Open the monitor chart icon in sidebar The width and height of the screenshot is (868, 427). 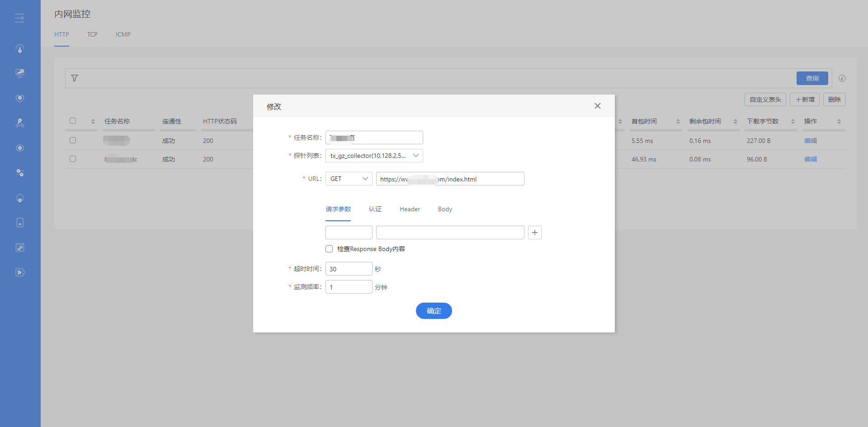tap(20, 73)
